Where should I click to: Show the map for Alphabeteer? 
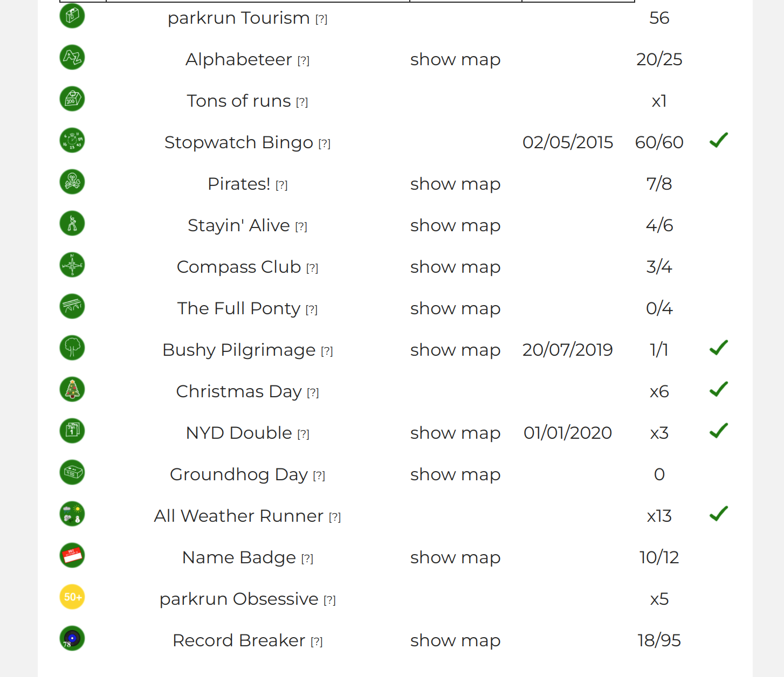click(455, 59)
